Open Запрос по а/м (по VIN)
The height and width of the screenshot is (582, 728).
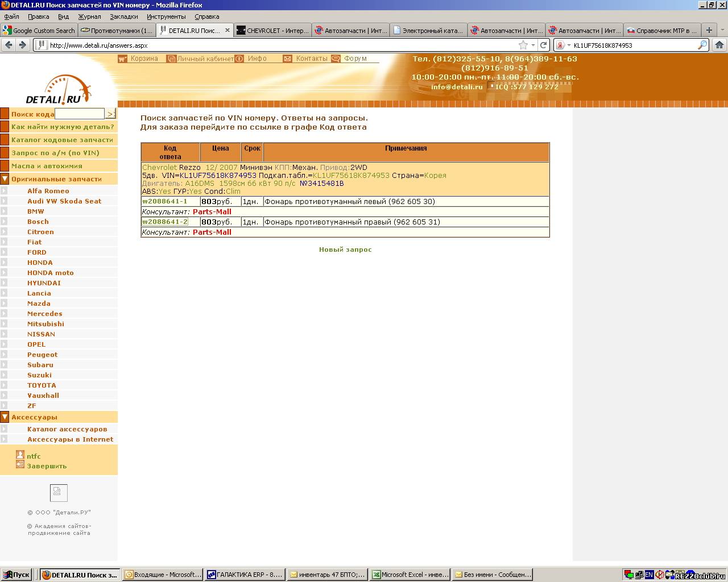55,153
